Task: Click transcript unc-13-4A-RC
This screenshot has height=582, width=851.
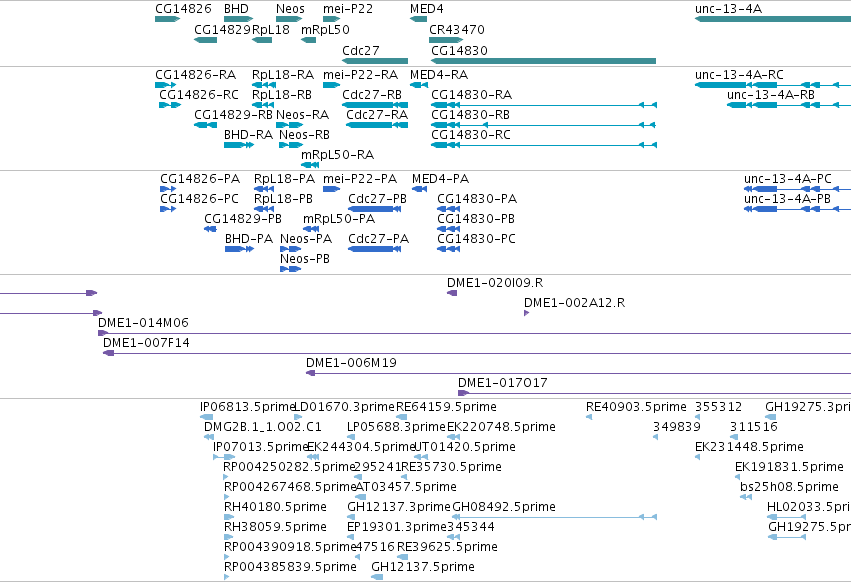Action: pos(773,85)
